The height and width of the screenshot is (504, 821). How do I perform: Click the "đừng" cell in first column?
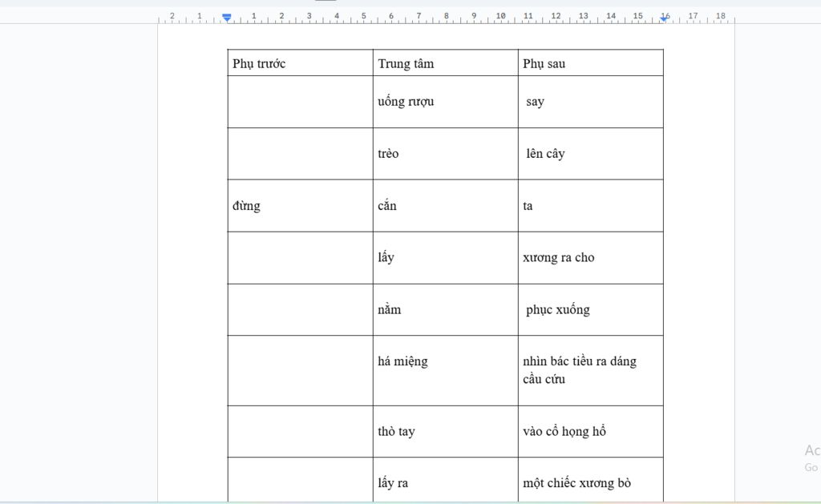click(247, 206)
